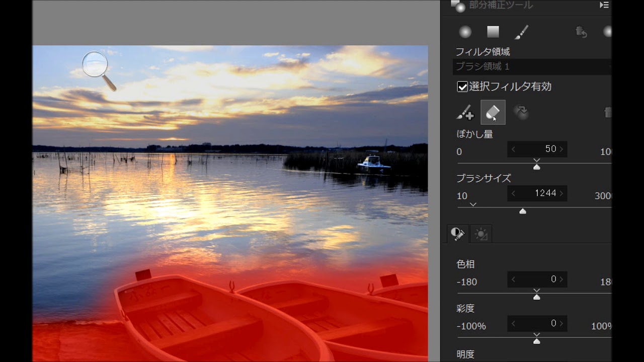Image resolution: width=644 pixels, height=362 pixels.
Task: Click the invert selection circular icon
Action: pos(521,112)
